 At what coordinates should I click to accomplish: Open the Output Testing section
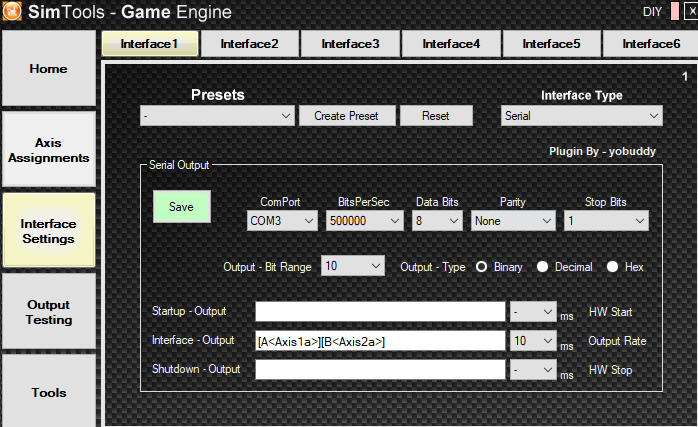[49, 312]
